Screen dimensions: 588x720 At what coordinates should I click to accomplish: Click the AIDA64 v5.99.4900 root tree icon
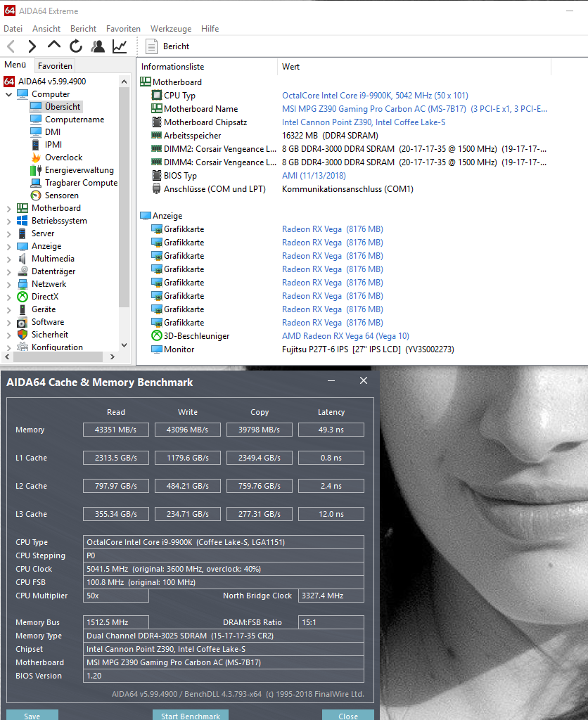(9, 82)
